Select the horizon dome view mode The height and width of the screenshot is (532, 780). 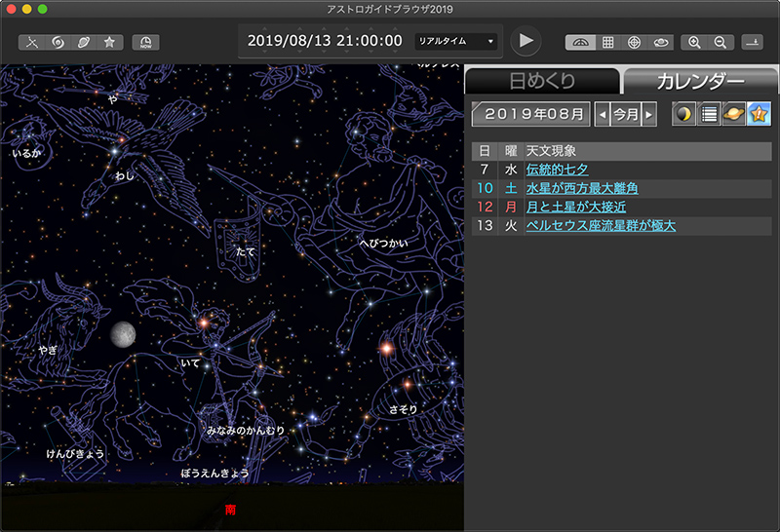tap(580, 42)
